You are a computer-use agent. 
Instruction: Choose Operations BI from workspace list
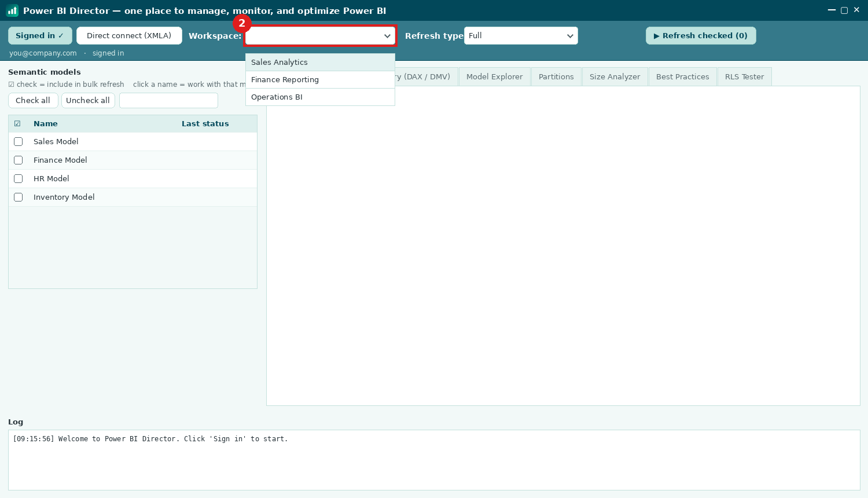pyautogui.click(x=320, y=97)
